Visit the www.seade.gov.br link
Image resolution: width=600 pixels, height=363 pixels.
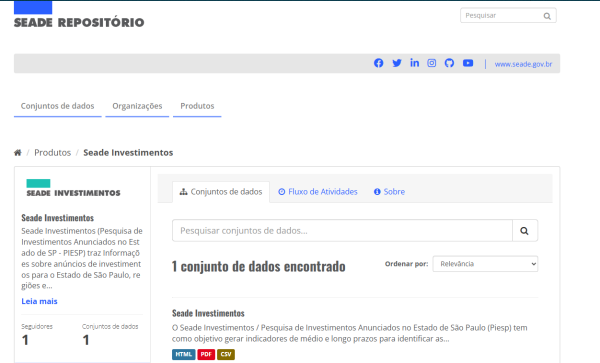[523, 64]
